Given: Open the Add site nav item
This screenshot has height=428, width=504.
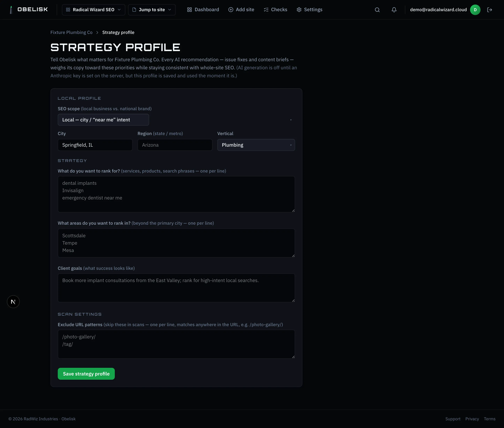Looking at the screenshot, I should 241,10.
